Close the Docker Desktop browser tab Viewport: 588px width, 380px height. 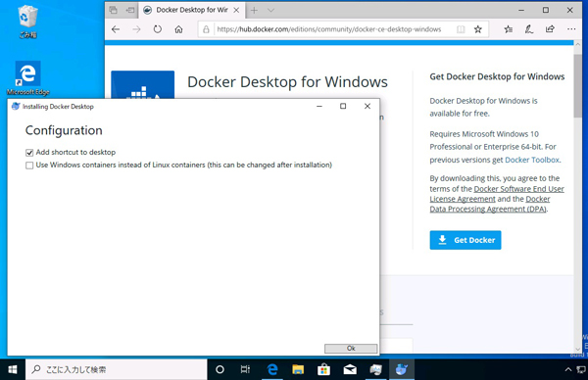click(x=236, y=10)
